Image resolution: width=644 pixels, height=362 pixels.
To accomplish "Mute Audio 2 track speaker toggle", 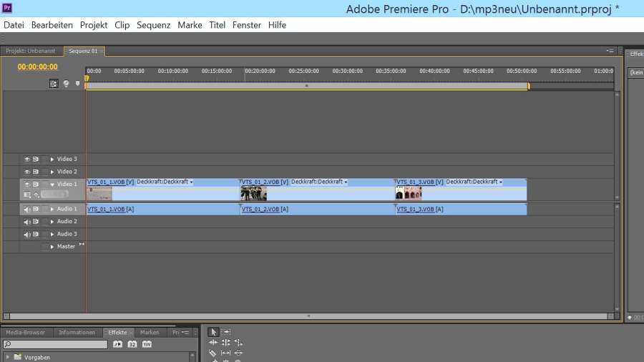I will (x=27, y=222).
